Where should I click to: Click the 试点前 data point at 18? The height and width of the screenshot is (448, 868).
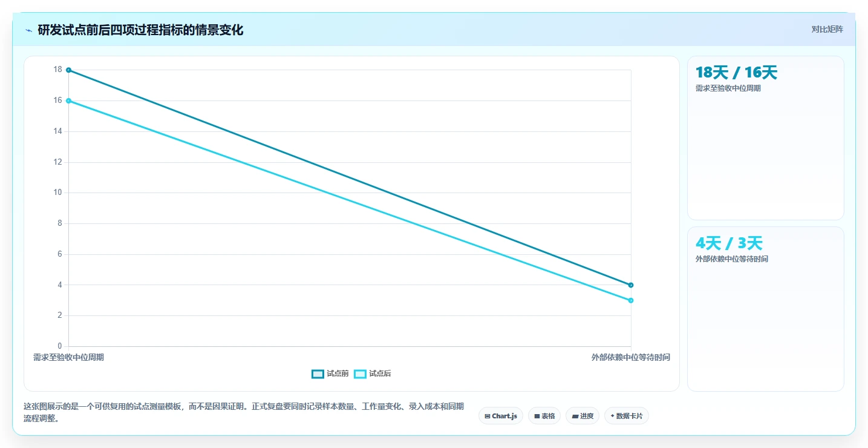point(68,70)
